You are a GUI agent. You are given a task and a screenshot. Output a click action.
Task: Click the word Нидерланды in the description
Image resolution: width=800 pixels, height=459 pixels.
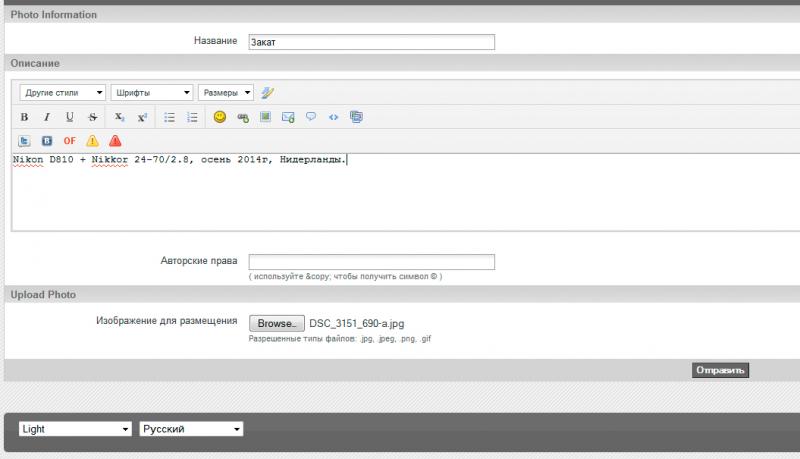313,160
